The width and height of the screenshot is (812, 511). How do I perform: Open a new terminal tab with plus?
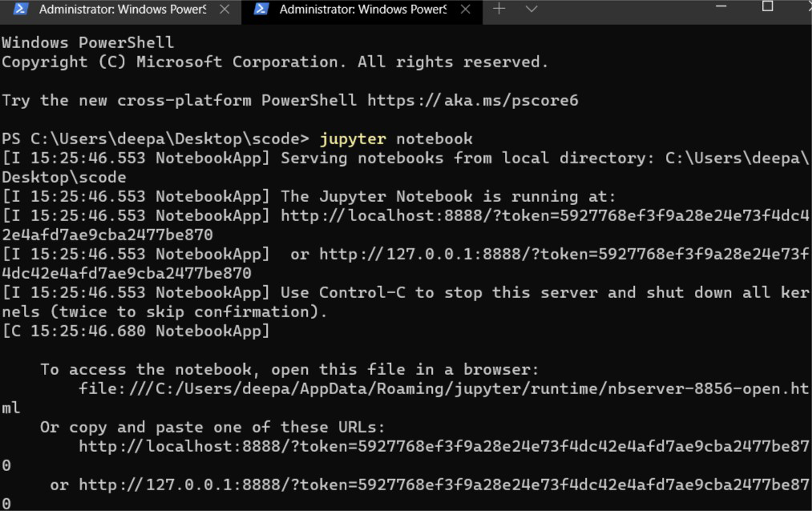499,9
